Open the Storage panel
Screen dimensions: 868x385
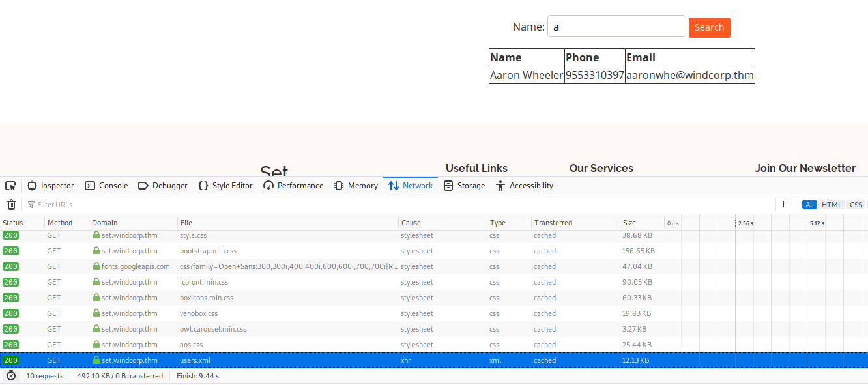[464, 186]
